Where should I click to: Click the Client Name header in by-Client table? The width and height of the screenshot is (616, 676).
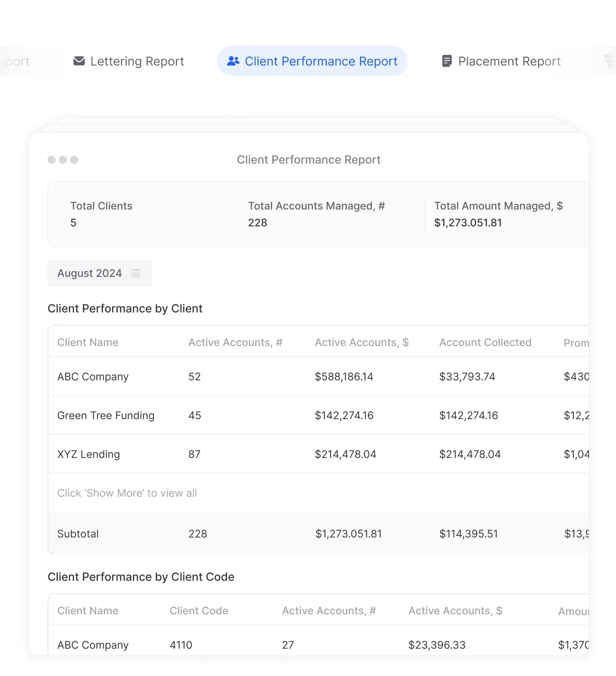(x=88, y=342)
